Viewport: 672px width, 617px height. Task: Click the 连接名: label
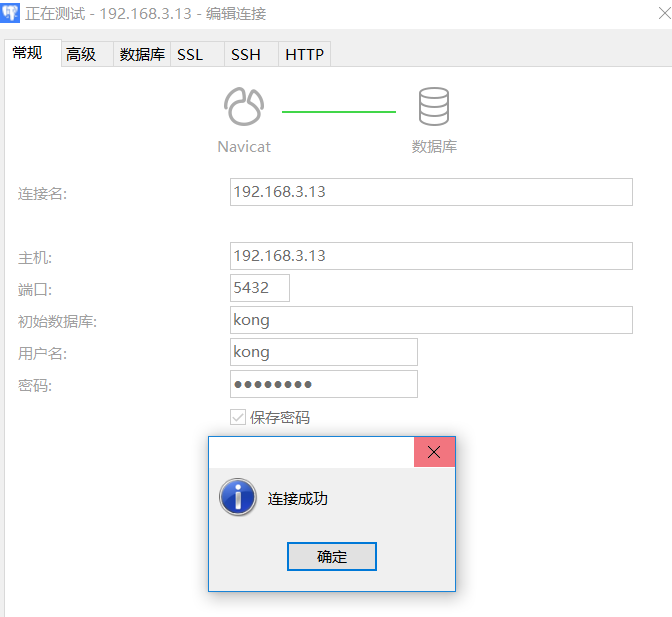click(x=42, y=194)
